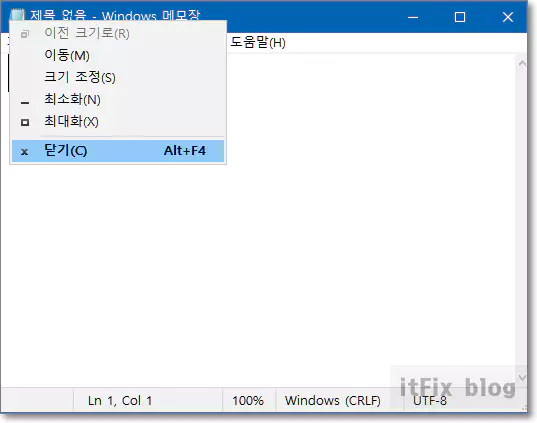
Task: Click the UTF-8 encoding status entry
Action: click(430, 400)
